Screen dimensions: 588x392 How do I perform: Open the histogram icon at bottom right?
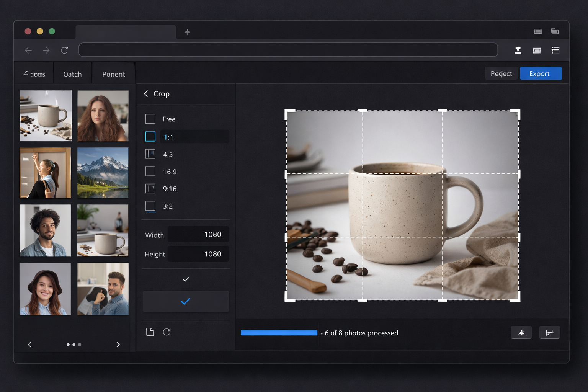click(x=550, y=332)
